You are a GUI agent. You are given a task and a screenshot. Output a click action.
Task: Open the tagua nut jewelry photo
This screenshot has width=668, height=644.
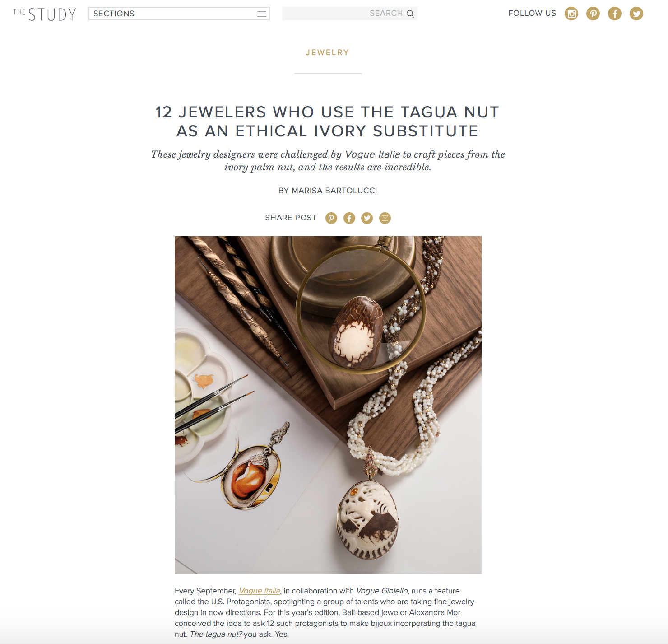tap(328, 405)
